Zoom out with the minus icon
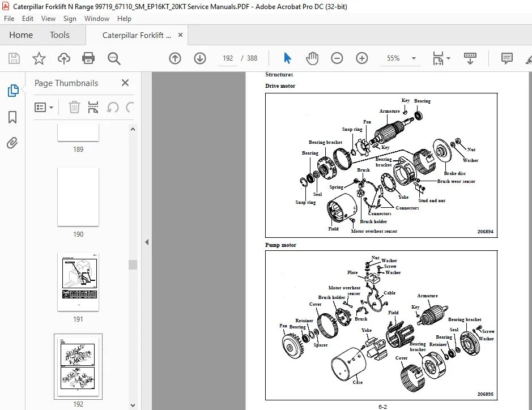Image resolution: width=532 pixels, height=410 pixels. point(337,58)
